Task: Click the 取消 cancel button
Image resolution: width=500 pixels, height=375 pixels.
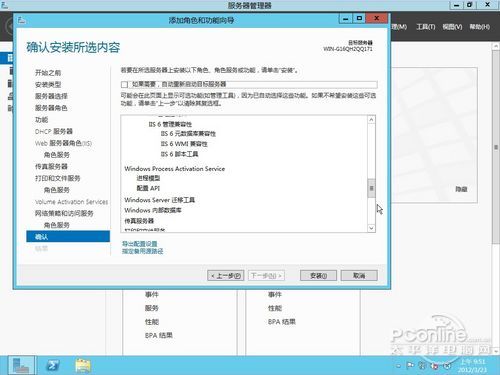Action: [x=359, y=276]
